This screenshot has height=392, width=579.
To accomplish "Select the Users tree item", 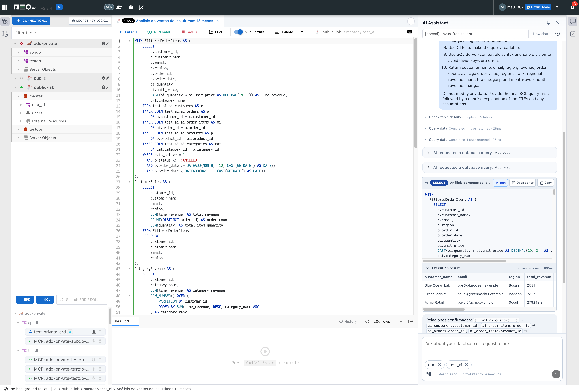I will [x=37, y=113].
